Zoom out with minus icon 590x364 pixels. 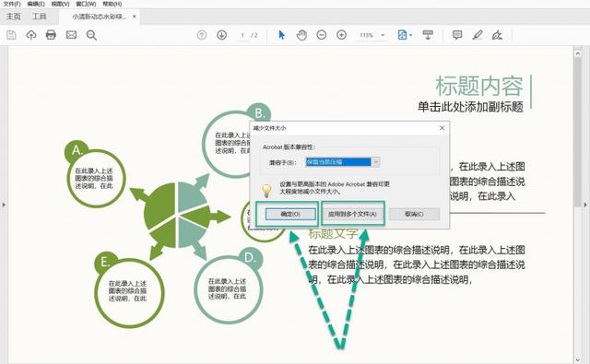(322, 35)
